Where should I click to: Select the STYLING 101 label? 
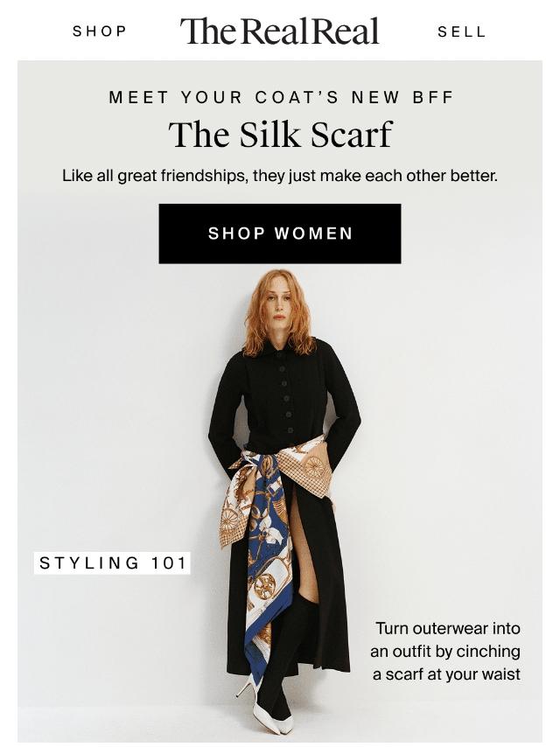tap(112, 563)
